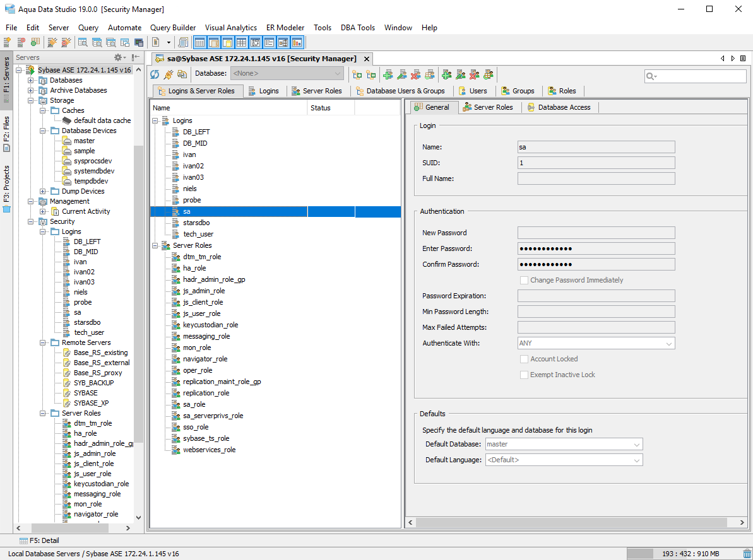Toggle the form list view icon
The image size is (753, 560).
[269, 43]
